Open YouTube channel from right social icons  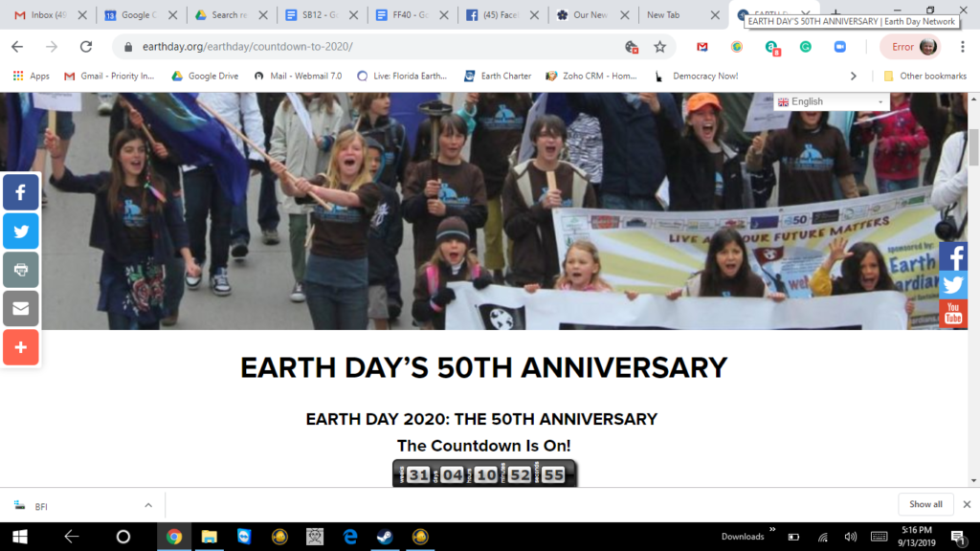[x=953, y=314]
